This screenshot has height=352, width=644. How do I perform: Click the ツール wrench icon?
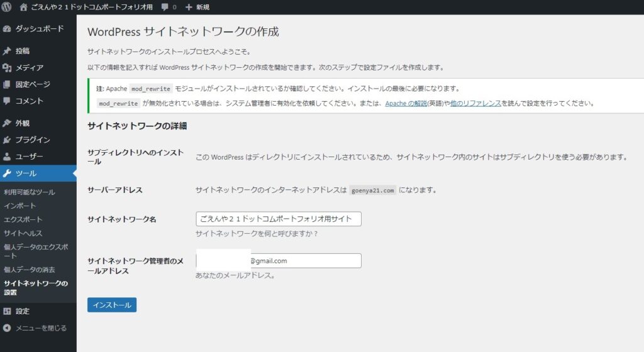[x=6, y=173]
